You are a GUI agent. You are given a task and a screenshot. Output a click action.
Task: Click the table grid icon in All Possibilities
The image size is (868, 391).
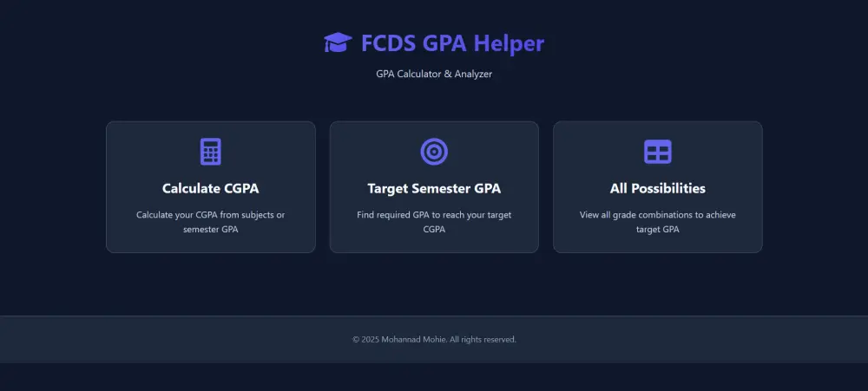(x=658, y=152)
